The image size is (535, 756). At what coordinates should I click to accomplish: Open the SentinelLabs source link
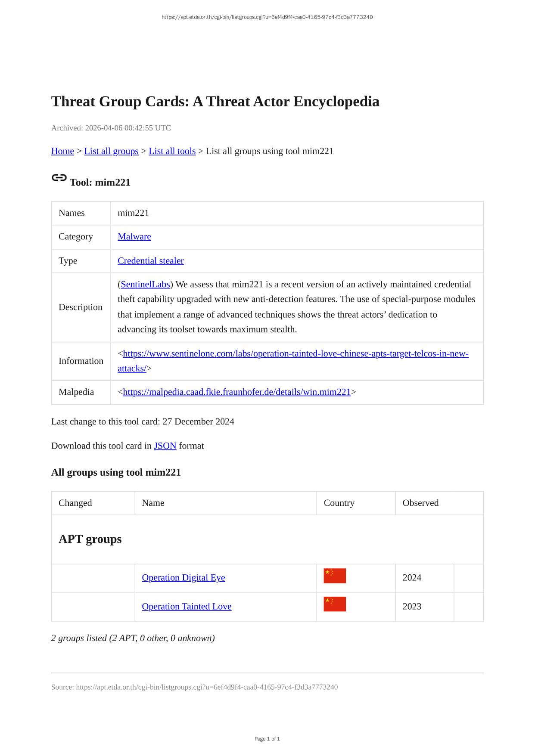(145, 285)
